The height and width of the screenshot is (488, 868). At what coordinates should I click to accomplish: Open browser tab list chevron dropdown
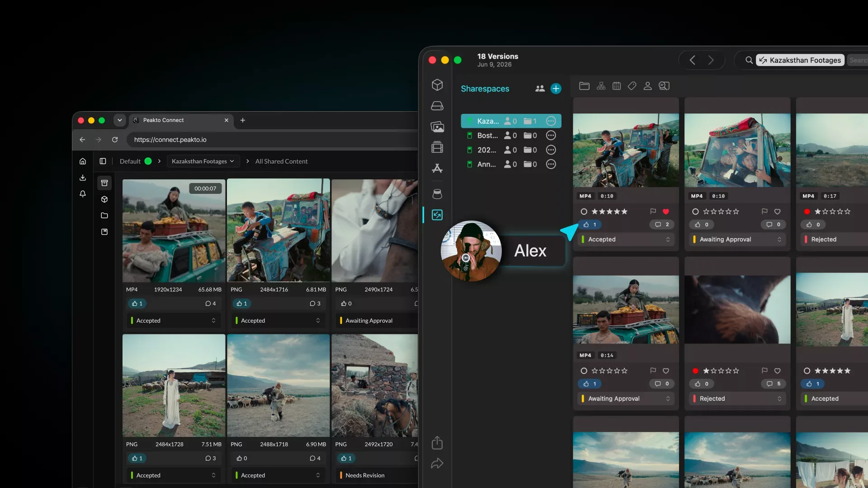point(119,120)
